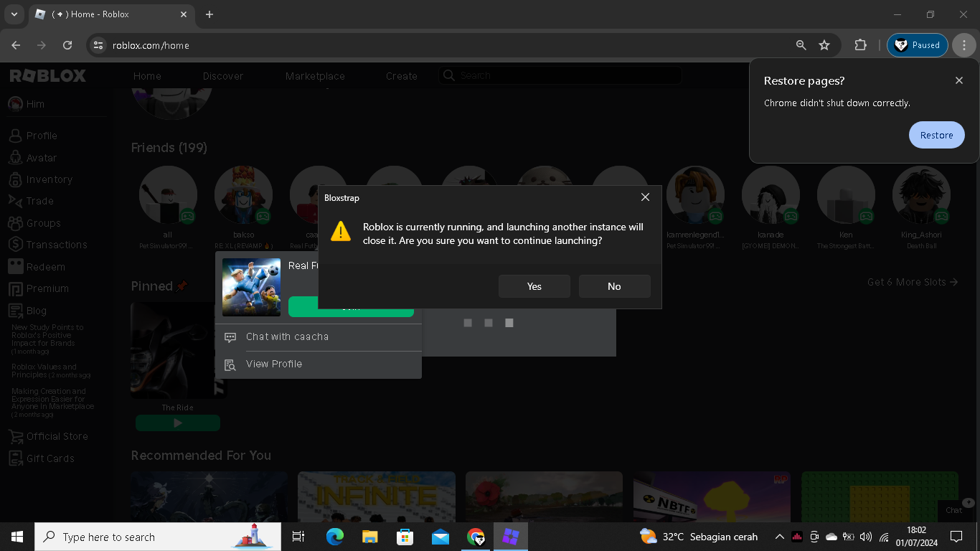The height and width of the screenshot is (551, 980).
Task: Click the Transactions icon in sidebar
Action: pyautogui.click(x=15, y=245)
